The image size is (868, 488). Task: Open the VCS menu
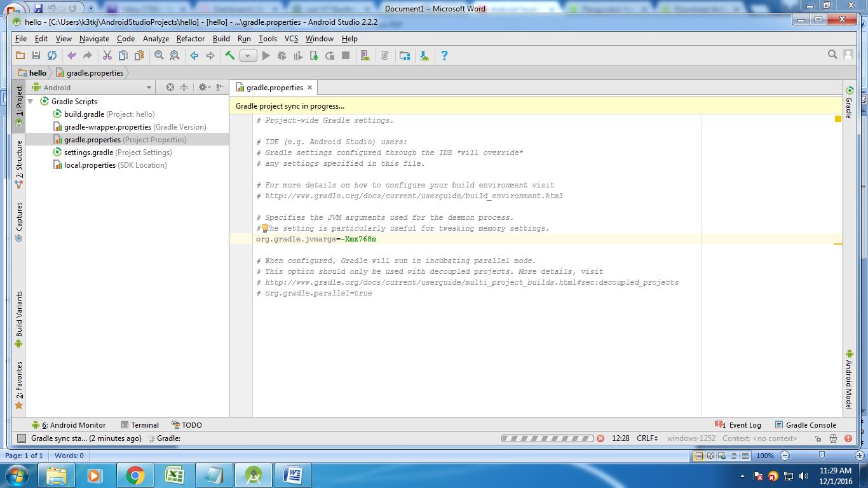click(291, 39)
